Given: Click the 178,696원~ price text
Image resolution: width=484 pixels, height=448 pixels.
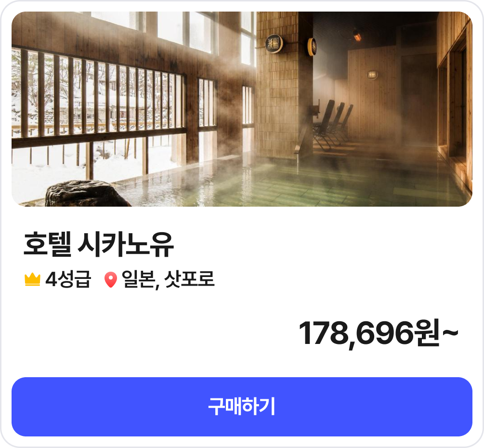Looking at the screenshot, I should [x=379, y=333].
